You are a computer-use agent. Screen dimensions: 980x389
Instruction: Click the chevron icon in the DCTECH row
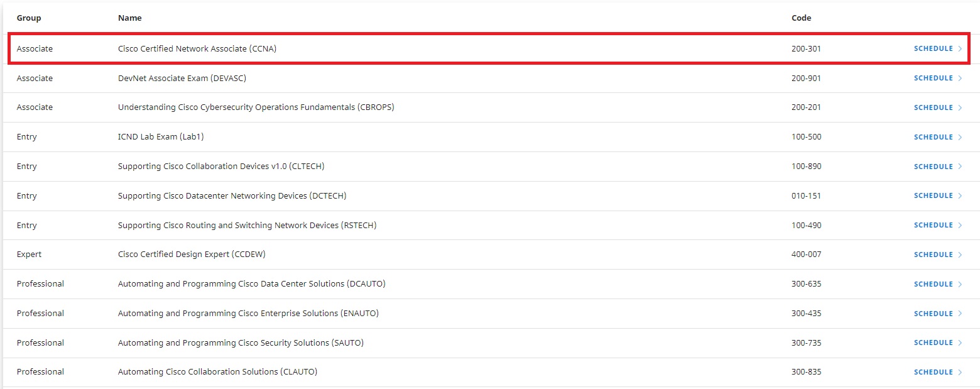960,196
